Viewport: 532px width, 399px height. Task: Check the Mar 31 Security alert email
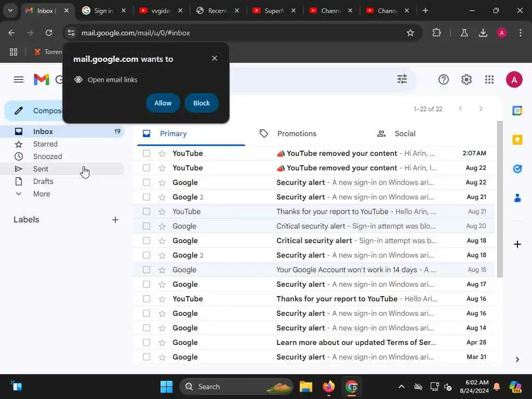[x=146, y=357]
